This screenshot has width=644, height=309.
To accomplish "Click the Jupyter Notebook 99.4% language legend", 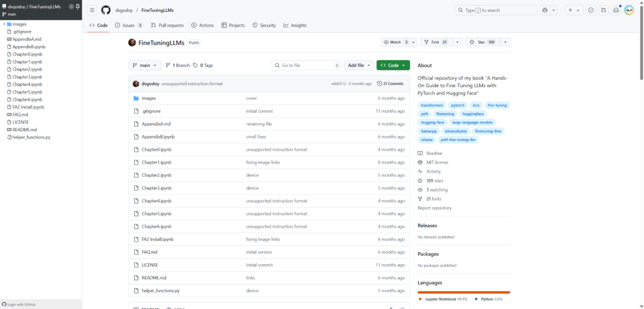I will point(443,299).
